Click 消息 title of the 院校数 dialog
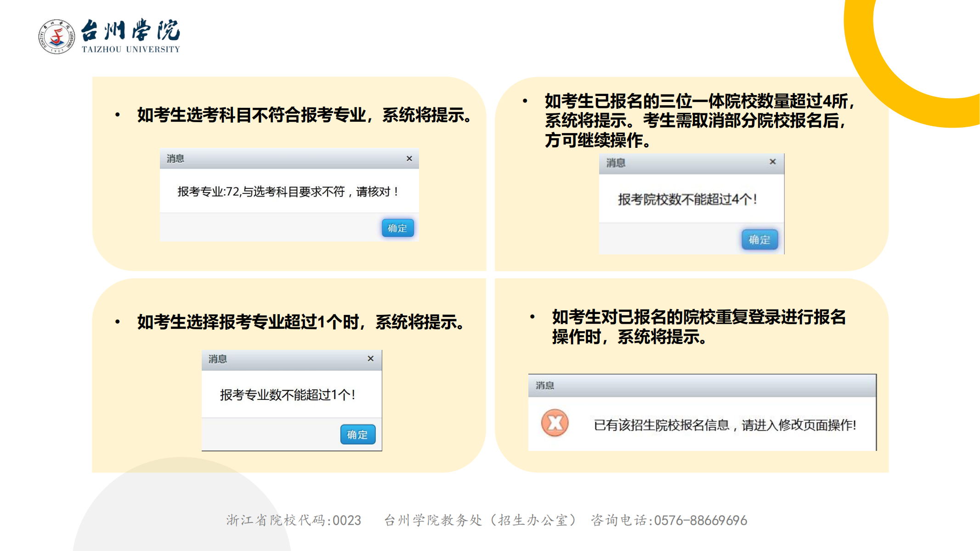This screenshot has width=980, height=551. [x=616, y=163]
